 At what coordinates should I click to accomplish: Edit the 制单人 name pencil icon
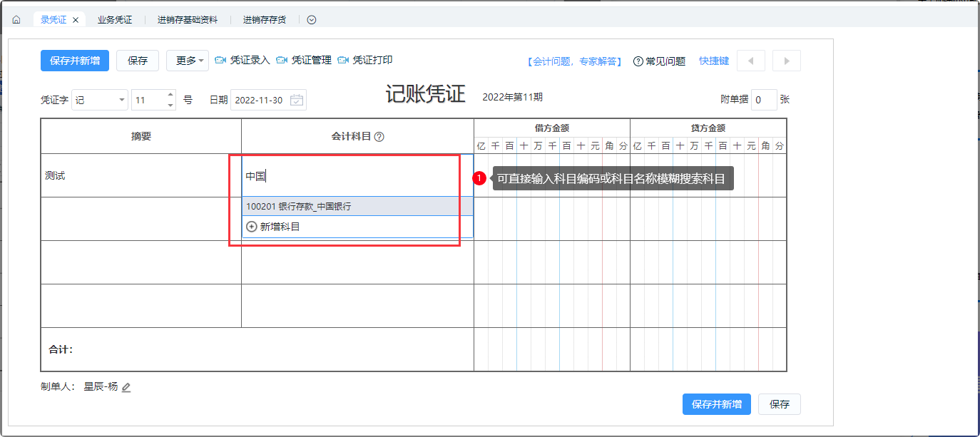126,387
